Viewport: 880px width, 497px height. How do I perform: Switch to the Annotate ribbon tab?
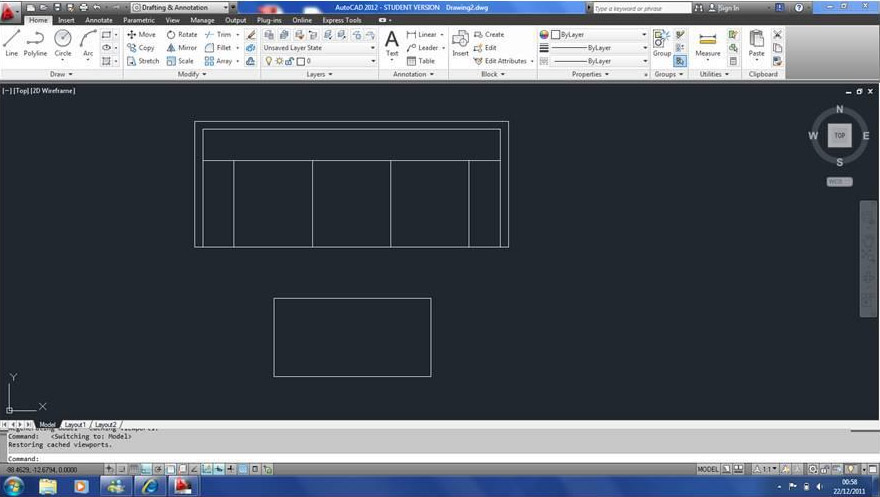point(99,20)
